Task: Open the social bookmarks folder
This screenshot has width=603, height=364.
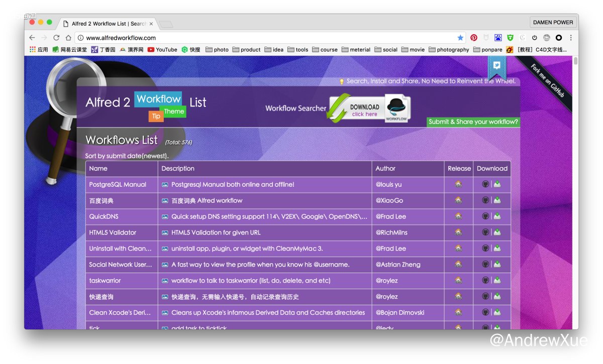Action: point(386,50)
